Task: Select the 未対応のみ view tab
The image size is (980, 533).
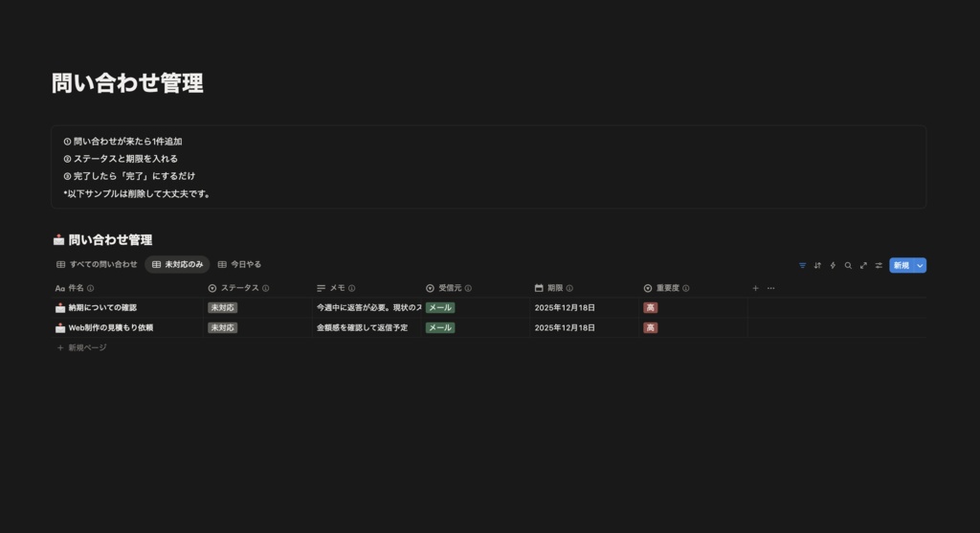Action: pyautogui.click(x=177, y=264)
